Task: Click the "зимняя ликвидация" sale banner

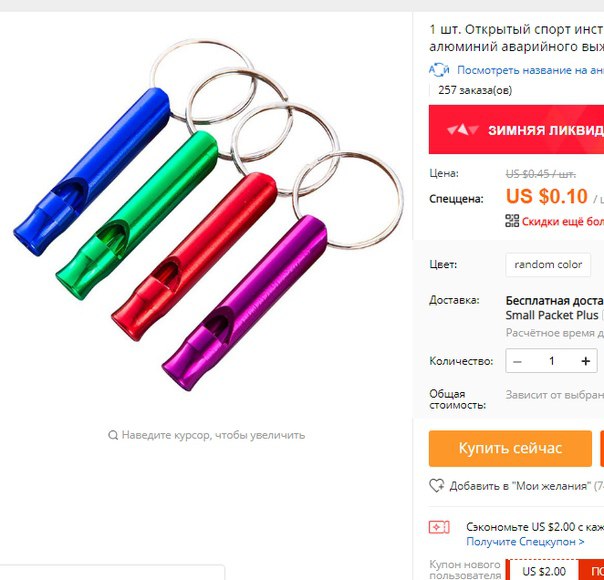Action: [x=516, y=129]
